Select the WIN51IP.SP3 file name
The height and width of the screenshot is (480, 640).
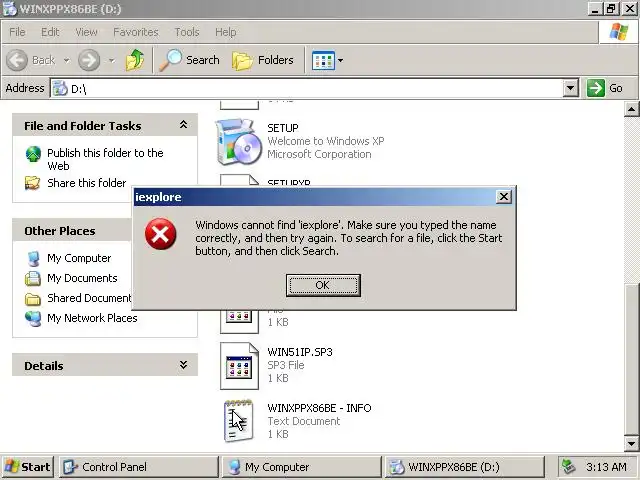point(300,352)
